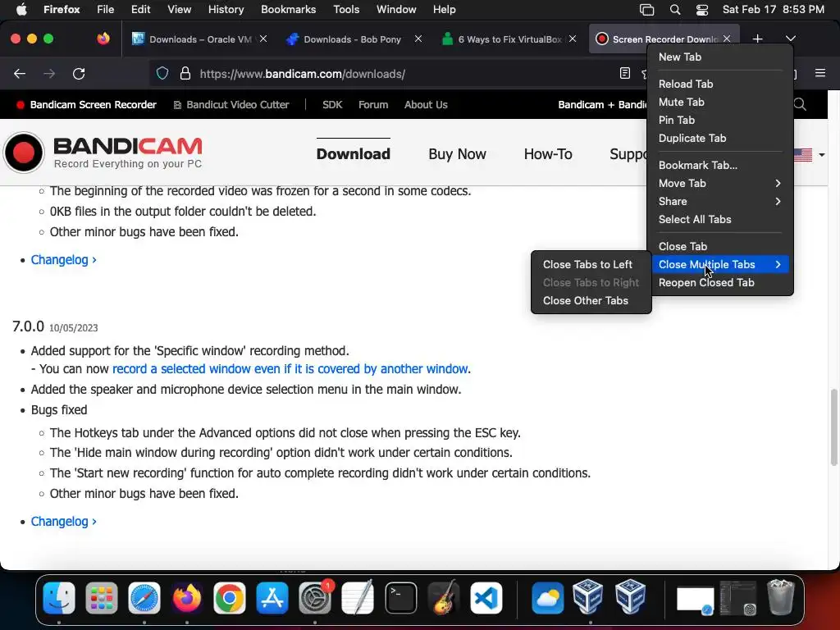Click the page vertical scrollbar thumb

pos(833,427)
